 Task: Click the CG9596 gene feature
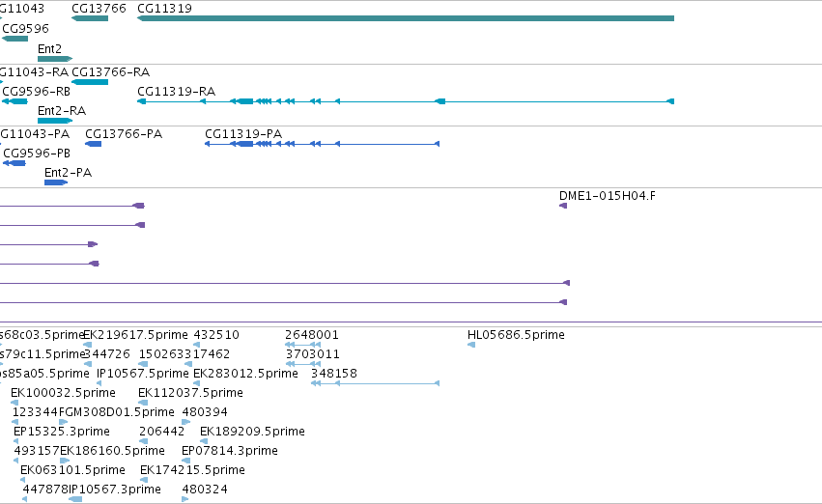14,39
